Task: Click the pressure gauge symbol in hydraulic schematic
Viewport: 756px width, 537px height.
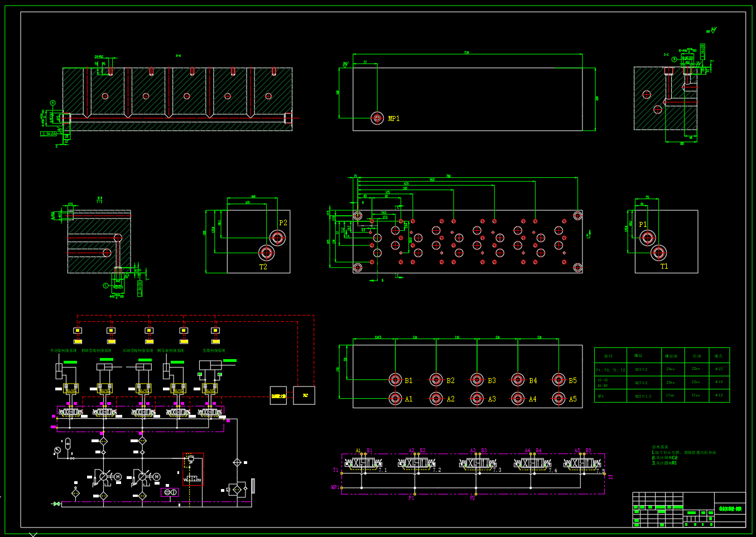Action: pyautogui.click(x=57, y=450)
